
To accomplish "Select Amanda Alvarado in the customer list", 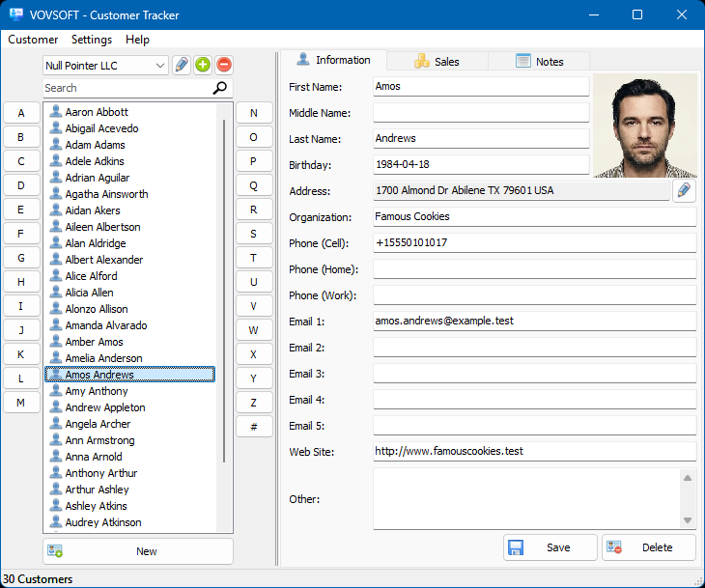I will click(x=106, y=325).
